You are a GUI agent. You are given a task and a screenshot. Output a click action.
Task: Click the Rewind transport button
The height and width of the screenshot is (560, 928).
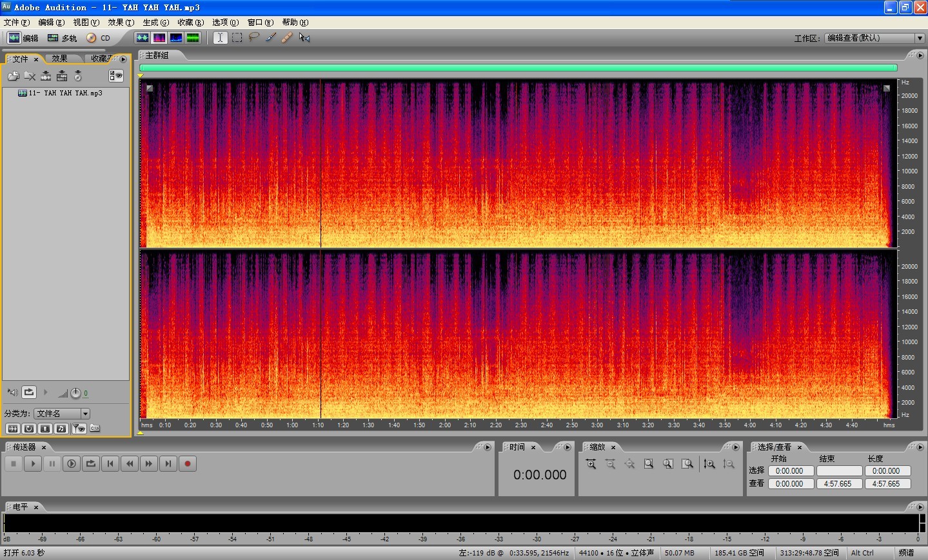(130, 463)
